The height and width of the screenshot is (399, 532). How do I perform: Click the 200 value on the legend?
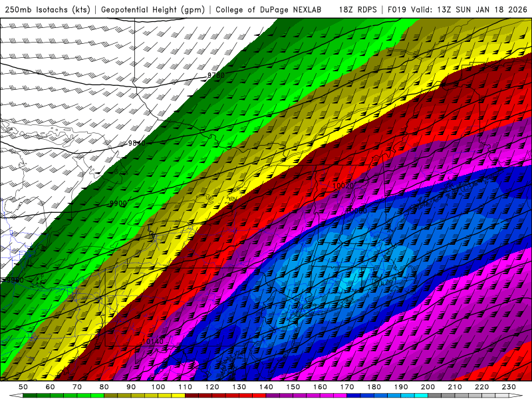[428, 387]
